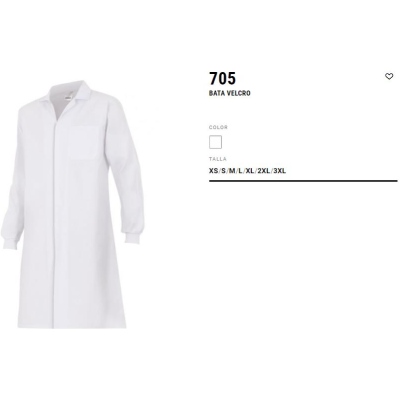Click the black divider line below sizes
The width and height of the screenshot is (400, 400).
click(303, 181)
